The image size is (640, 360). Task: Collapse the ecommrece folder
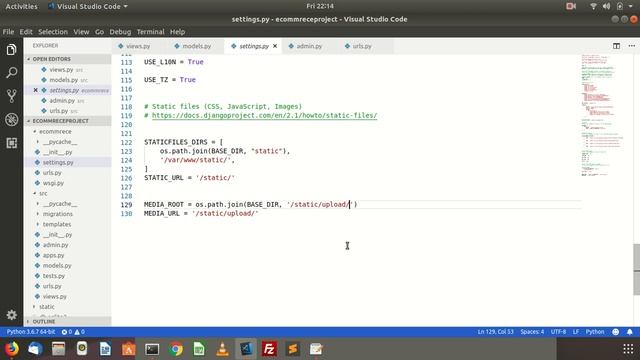pyautogui.click(x=55, y=131)
